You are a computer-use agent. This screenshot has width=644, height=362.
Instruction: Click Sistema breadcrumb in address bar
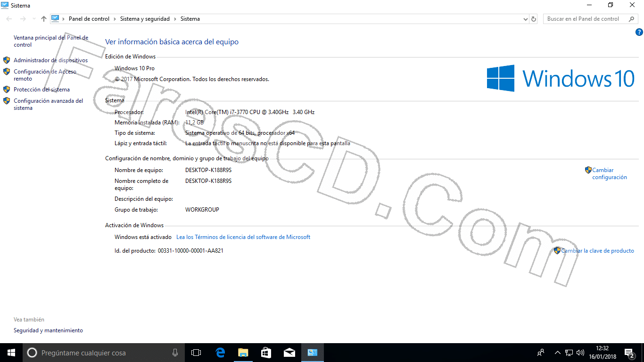[190, 19]
